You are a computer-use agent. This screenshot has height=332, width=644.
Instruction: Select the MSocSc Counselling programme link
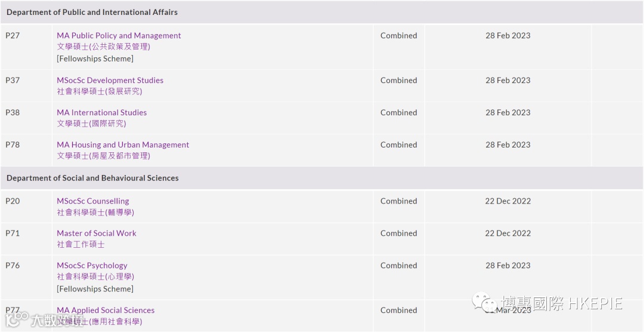pos(92,201)
